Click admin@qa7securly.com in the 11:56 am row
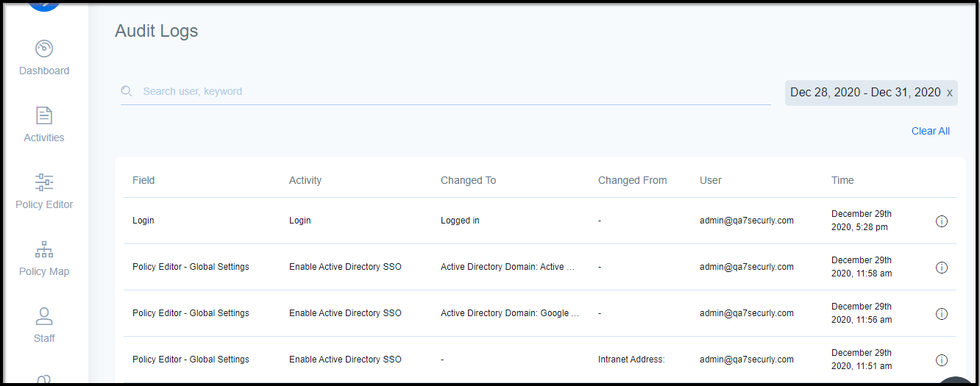 pos(747,313)
